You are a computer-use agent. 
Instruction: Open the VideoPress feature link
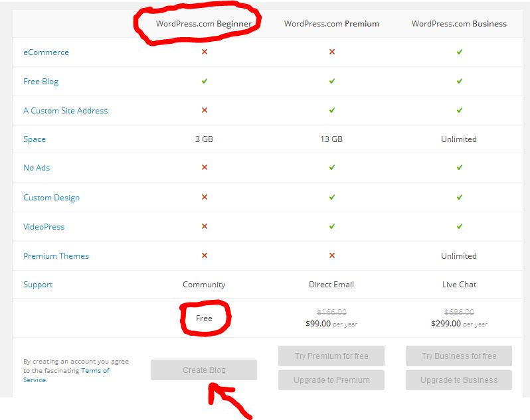point(44,226)
